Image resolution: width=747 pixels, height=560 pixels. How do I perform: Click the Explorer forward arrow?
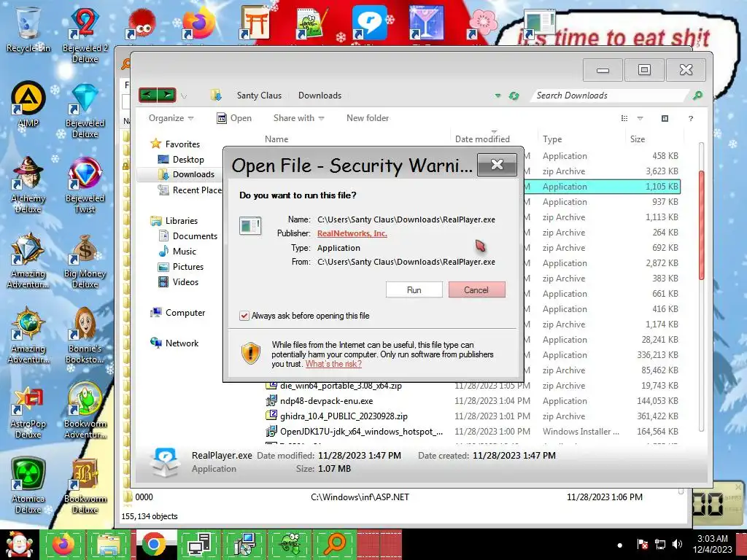click(x=167, y=96)
